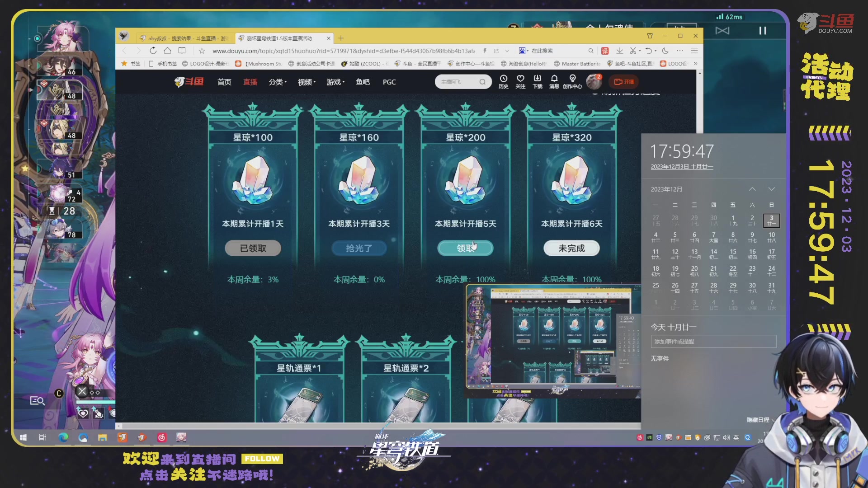Click the Douyu logo in the site header
Viewport: 868px width, 488px height.
189,82
